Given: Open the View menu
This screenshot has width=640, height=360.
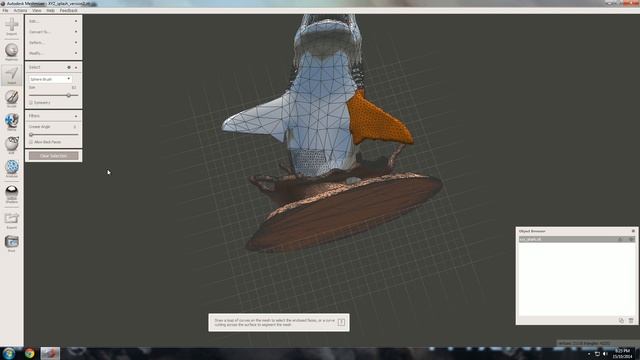Looking at the screenshot, I should tap(37, 11).
